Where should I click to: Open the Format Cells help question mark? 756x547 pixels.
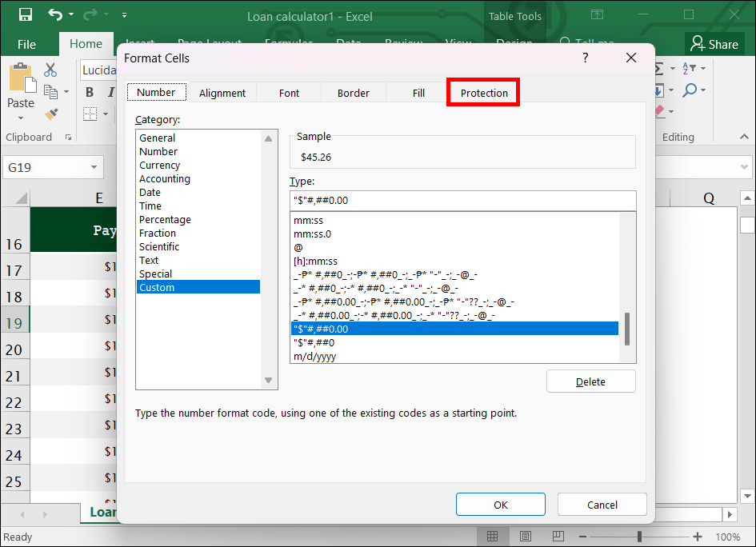click(585, 58)
